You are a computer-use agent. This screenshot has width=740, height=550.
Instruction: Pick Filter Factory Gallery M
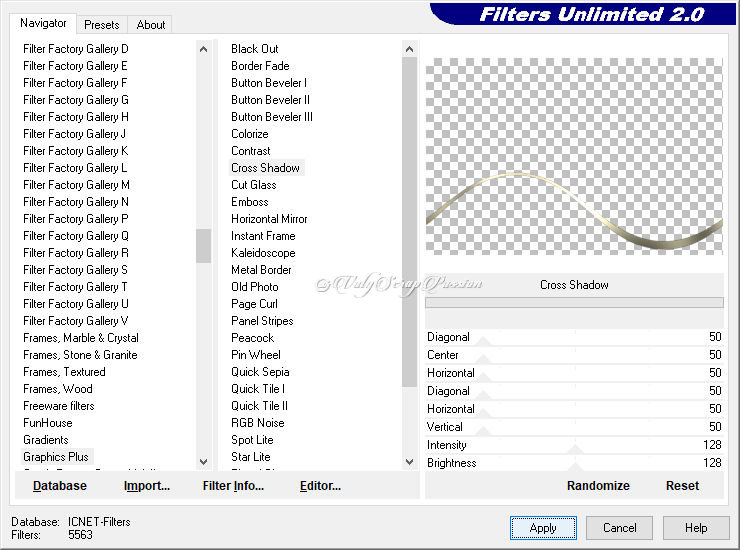[76, 185]
